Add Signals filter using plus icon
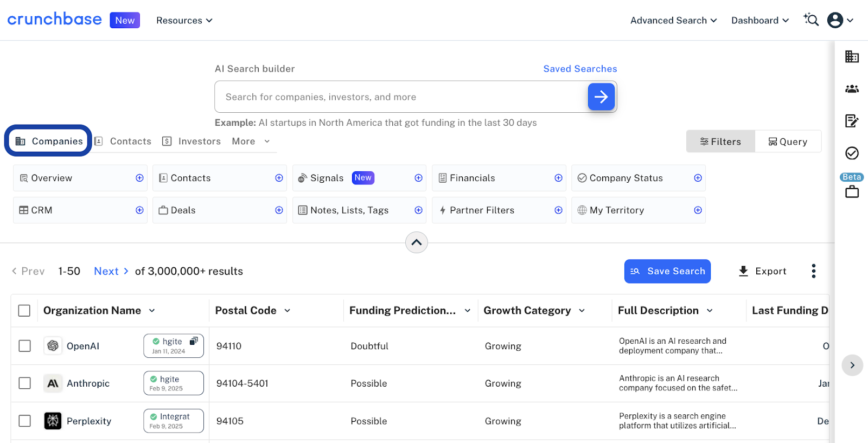The width and height of the screenshot is (868, 443). pos(418,178)
